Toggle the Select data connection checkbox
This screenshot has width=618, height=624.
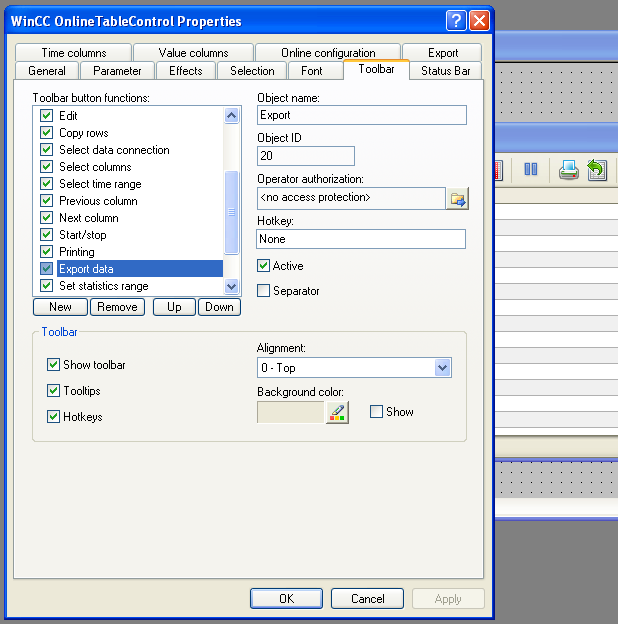(47, 150)
